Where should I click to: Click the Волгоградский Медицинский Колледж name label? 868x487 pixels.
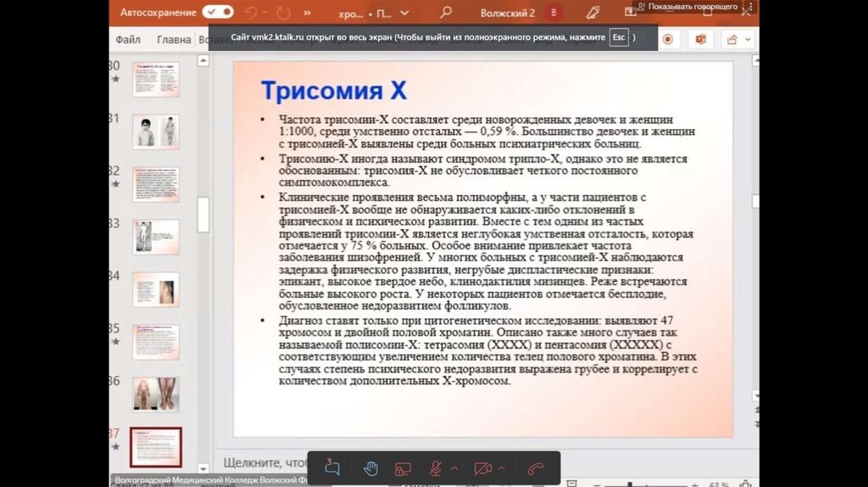point(210,480)
